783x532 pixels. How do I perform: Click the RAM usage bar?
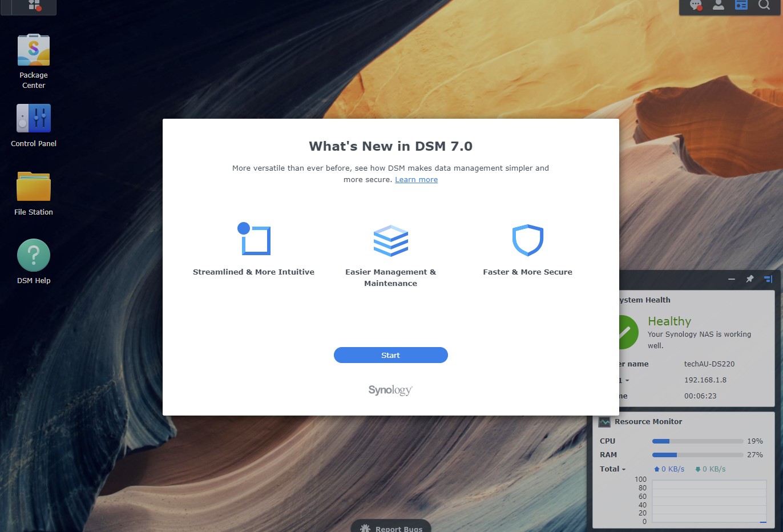[x=697, y=455]
